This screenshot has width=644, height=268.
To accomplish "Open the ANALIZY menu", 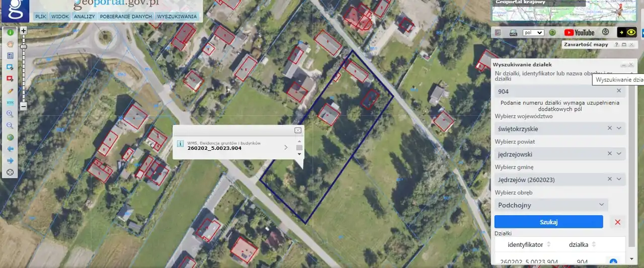I will [85, 17].
